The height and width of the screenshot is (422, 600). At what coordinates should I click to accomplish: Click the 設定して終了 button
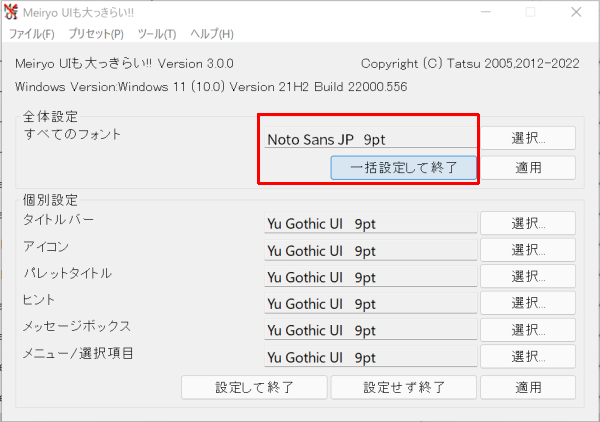point(254,387)
